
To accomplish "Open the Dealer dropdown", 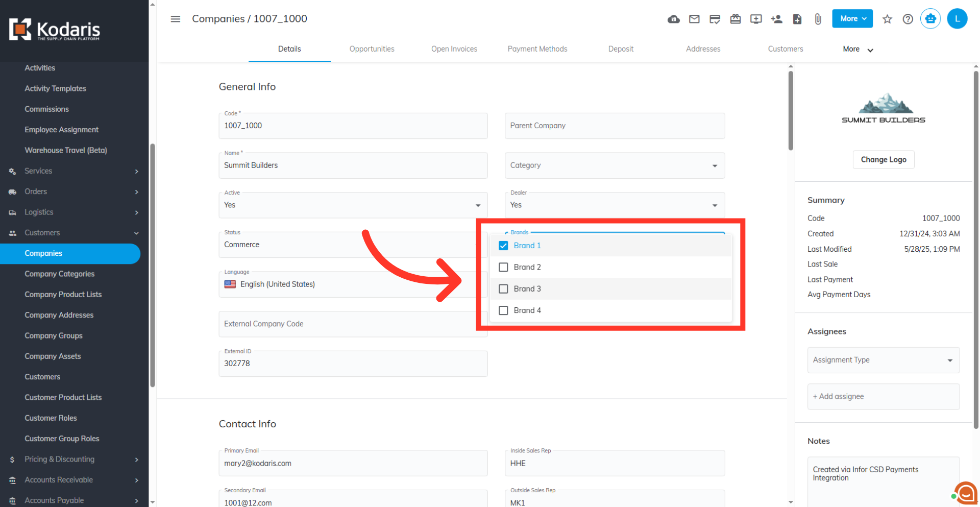I will pos(615,205).
